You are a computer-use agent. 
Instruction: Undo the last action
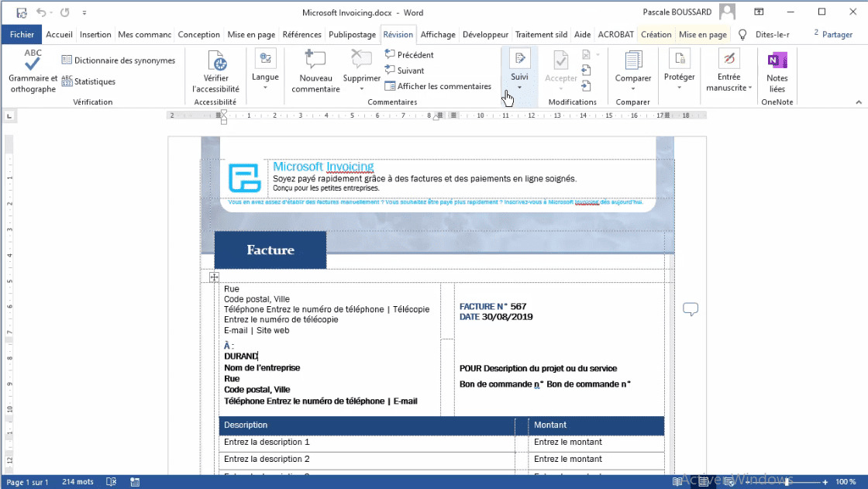tap(41, 12)
